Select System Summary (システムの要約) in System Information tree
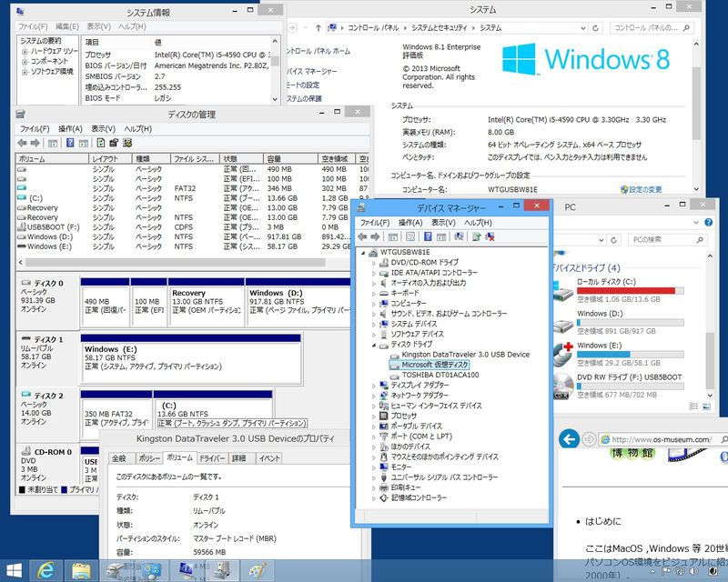 pyautogui.click(x=40, y=41)
